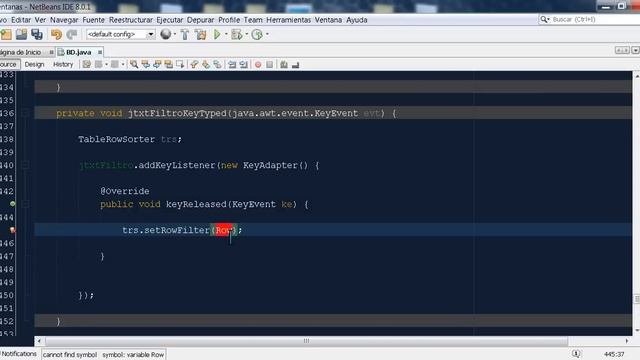Open the Navegar menu
The height and width of the screenshot is (360, 640).
[64, 20]
